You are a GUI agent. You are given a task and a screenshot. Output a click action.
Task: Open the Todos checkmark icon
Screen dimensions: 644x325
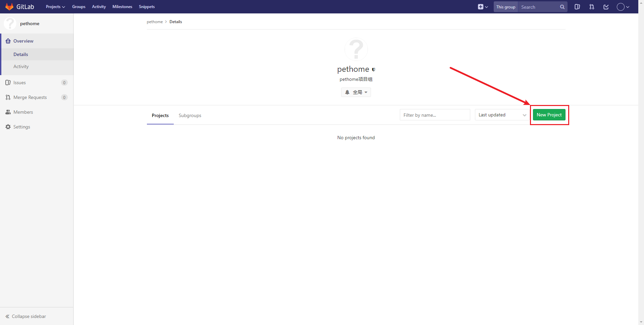pos(606,7)
